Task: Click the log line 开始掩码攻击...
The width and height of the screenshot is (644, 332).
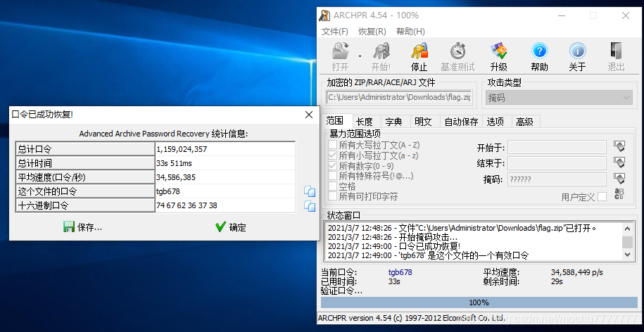Action: [x=393, y=237]
